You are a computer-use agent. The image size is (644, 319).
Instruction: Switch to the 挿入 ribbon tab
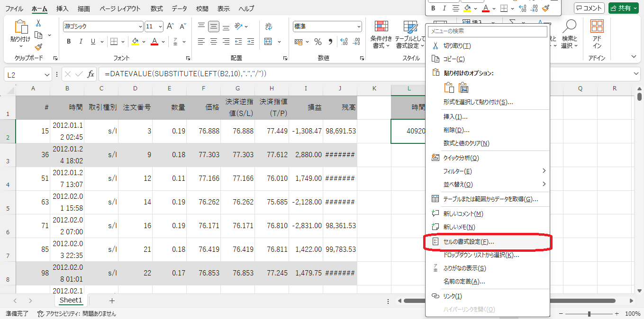pos(62,9)
